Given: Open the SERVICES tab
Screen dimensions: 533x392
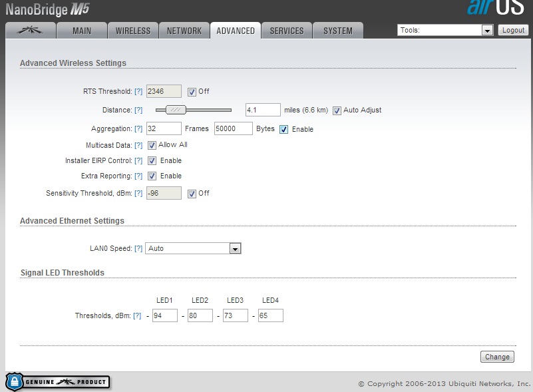Looking at the screenshot, I should pos(287,31).
